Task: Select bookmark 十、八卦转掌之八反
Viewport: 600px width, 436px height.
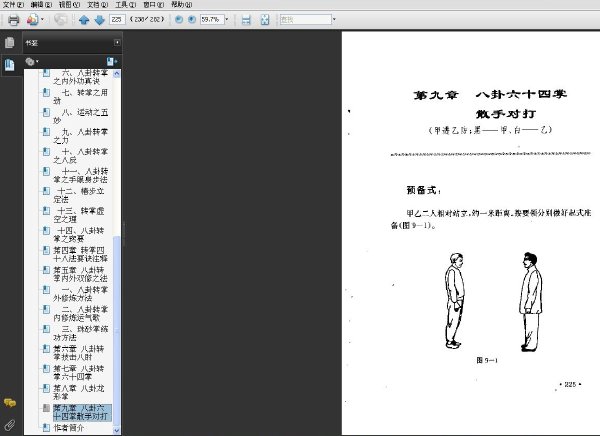Action: coord(80,156)
